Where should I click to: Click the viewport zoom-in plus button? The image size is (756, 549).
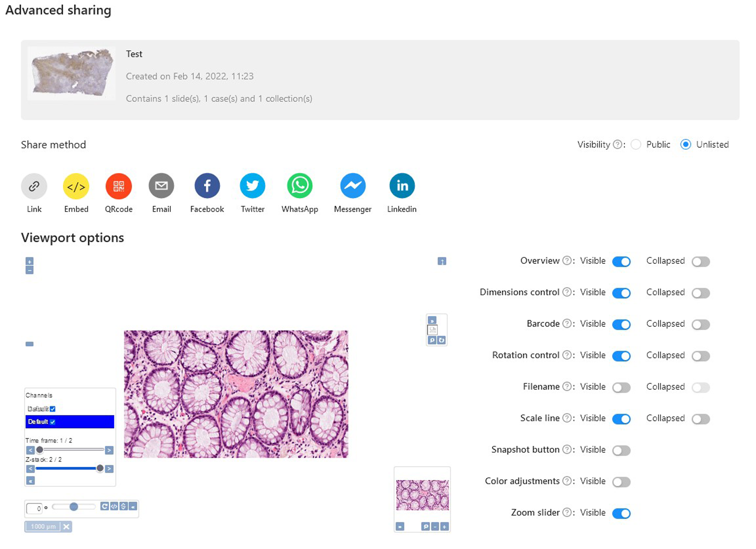[29, 261]
